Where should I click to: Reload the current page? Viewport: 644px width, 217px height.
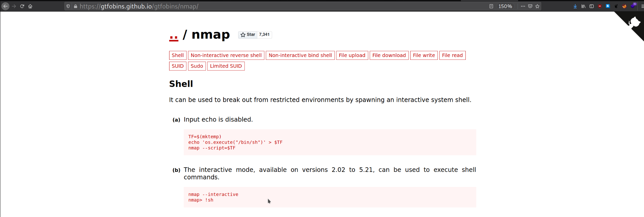(x=22, y=6)
